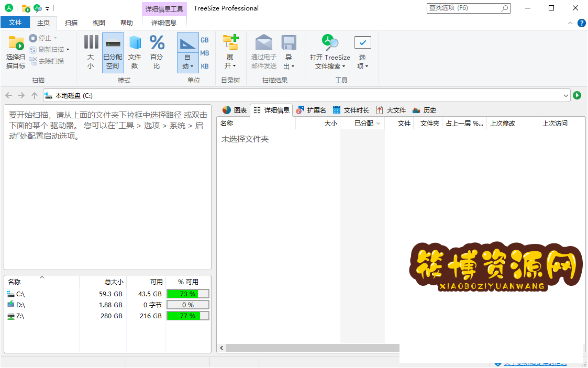Click the back navigation arrow
This screenshot has width=588, height=368.
(x=9, y=96)
